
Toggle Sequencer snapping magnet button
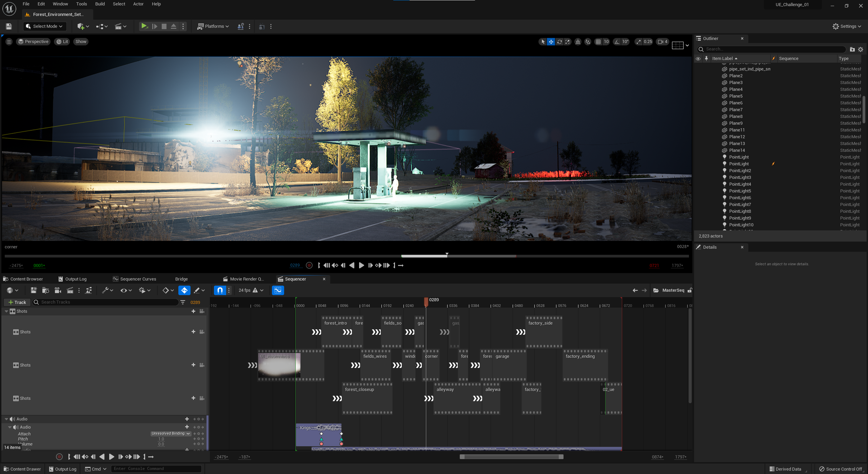[220, 290]
